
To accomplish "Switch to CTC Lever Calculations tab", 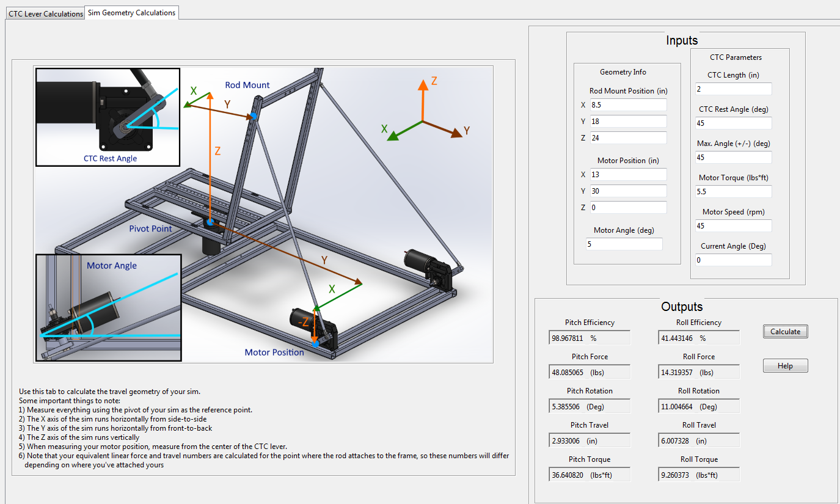I will click(45, 13).
